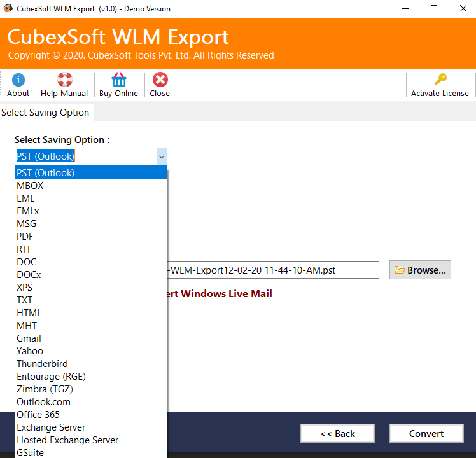Pick Hosted Exchange Server option
The width and height of the screenshot is (476, 458).
coord(67,440)
